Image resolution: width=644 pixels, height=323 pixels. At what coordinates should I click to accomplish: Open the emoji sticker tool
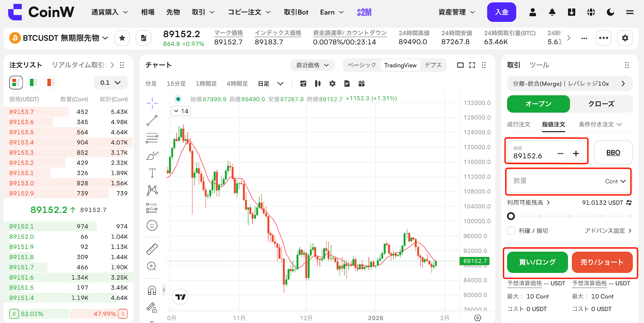point(152,226)
